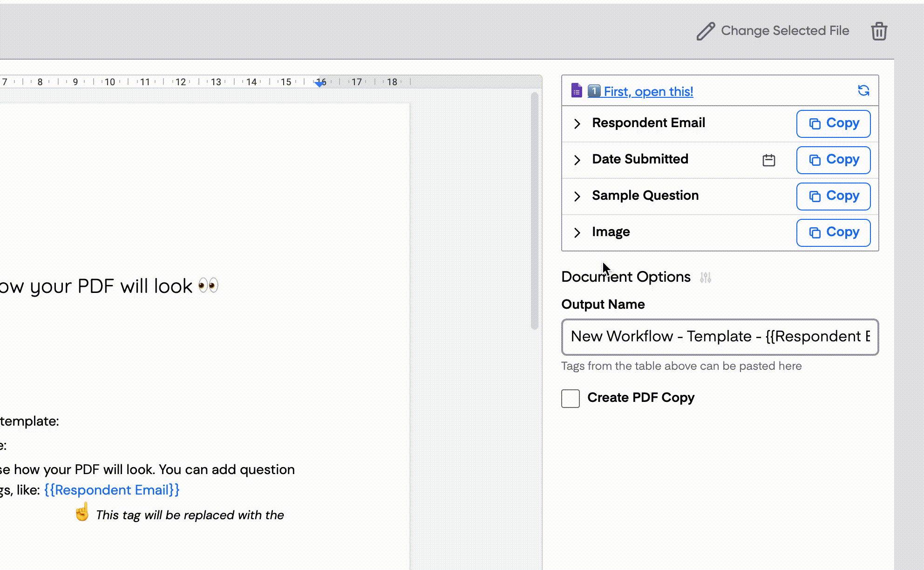Click the document preview vertical scrollbar
924x570 pixels.
tap(534, 210)
